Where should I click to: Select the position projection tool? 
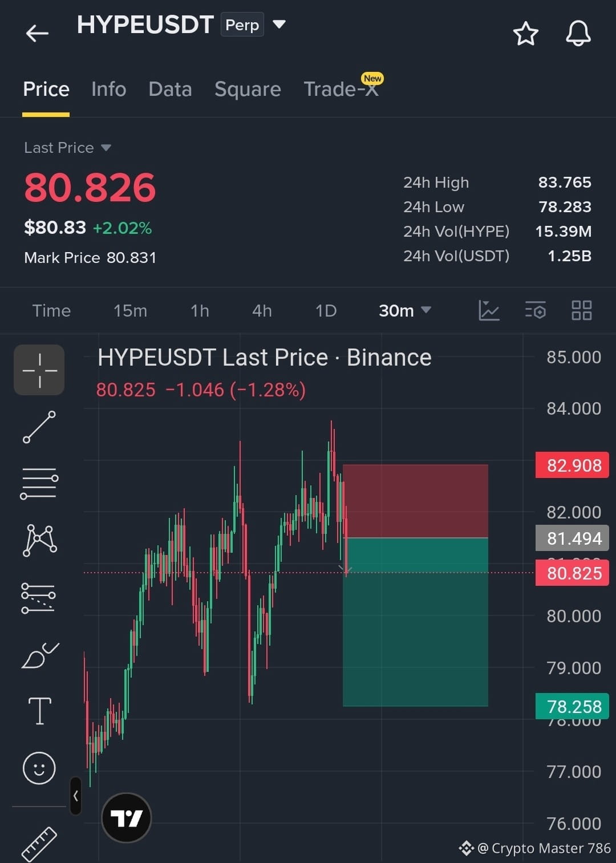click(x=38, y=598)
